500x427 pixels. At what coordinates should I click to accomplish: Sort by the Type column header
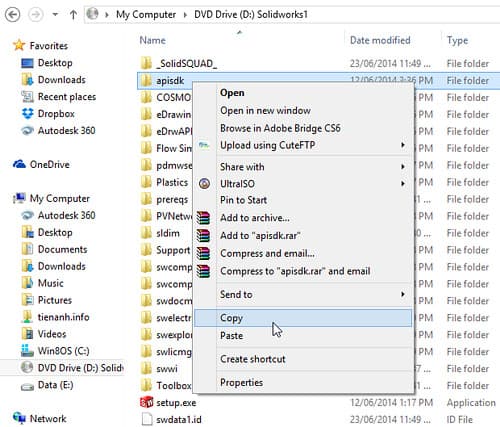pos(457,40)
